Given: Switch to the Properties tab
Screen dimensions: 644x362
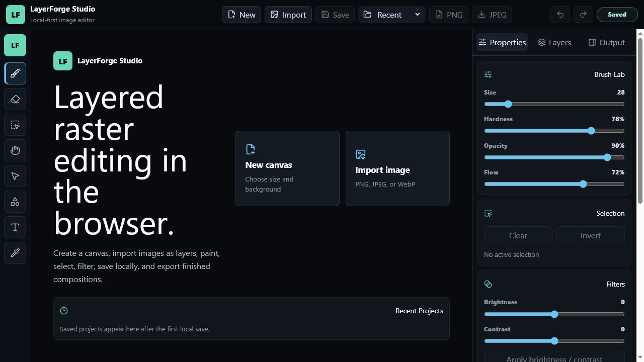Looking at the screenshot, I should (x=502, y=43).
